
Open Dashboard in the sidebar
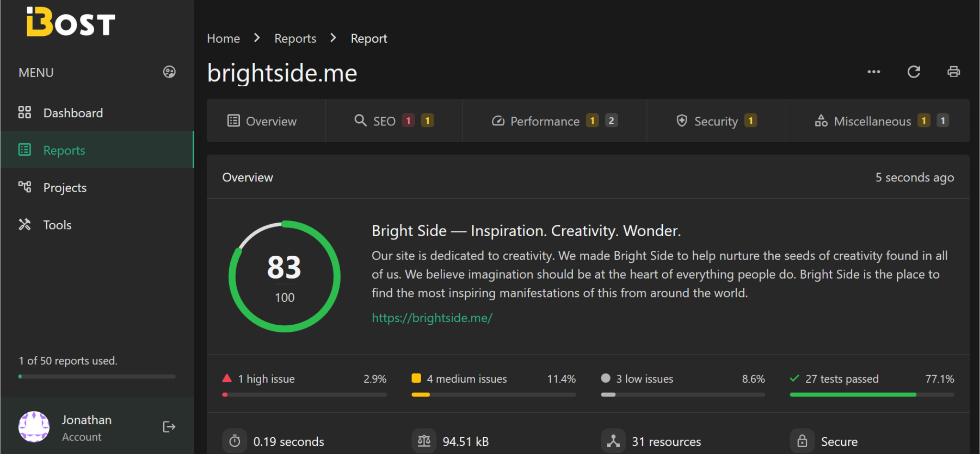[97, 113]
